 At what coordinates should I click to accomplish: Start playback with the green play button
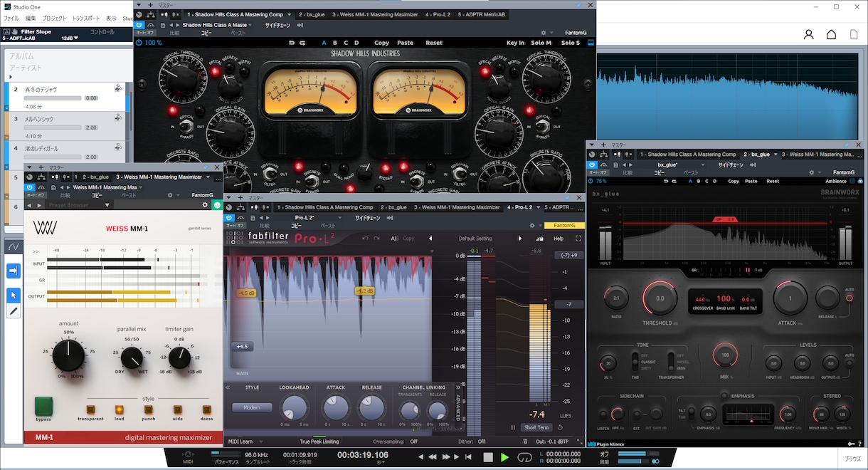504,457
